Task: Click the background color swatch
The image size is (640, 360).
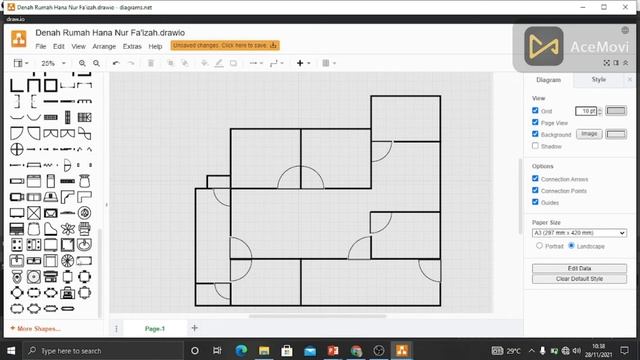Action: (616, 134)
